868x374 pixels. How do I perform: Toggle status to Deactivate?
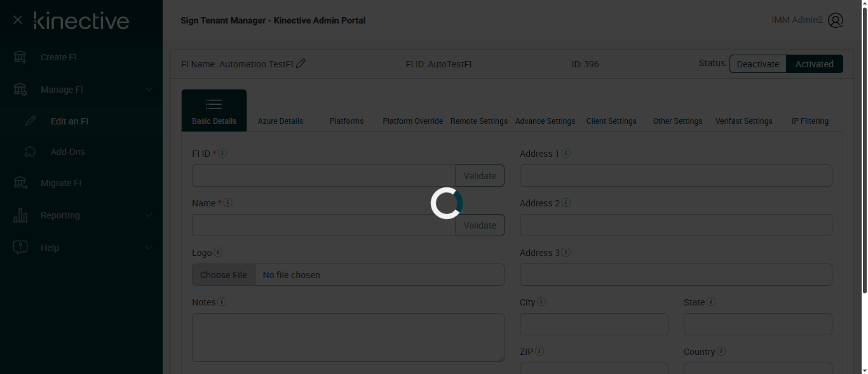pos(757,64)
